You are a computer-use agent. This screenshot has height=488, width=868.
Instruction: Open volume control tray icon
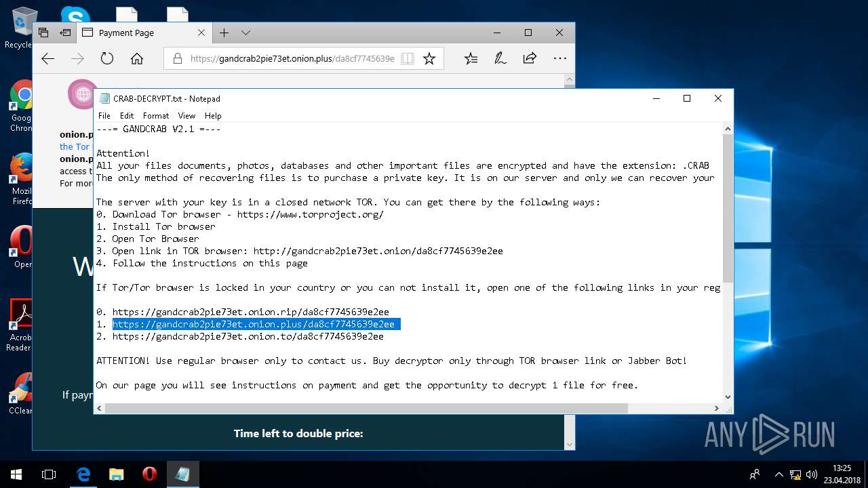coord(811,474)
